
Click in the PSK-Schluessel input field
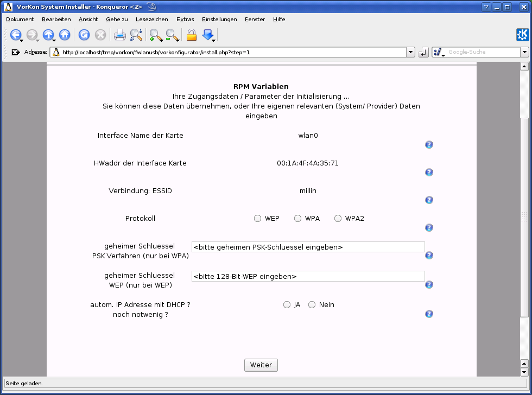point(308,247)
